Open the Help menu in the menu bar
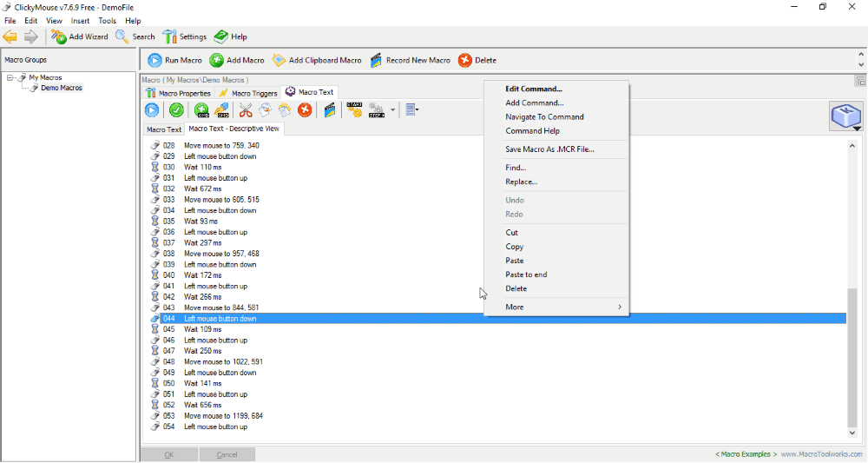The height and width of the screenshot is (463, 868). [133, 21]
